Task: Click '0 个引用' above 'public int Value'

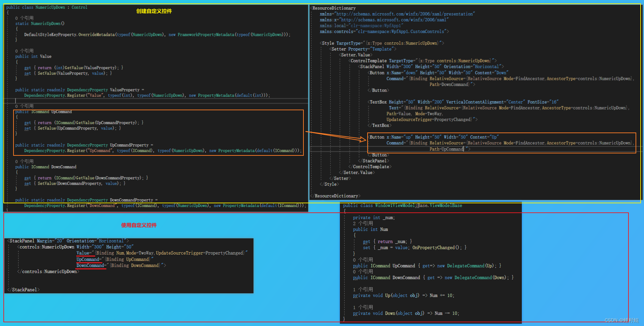Action: point(24,51)
